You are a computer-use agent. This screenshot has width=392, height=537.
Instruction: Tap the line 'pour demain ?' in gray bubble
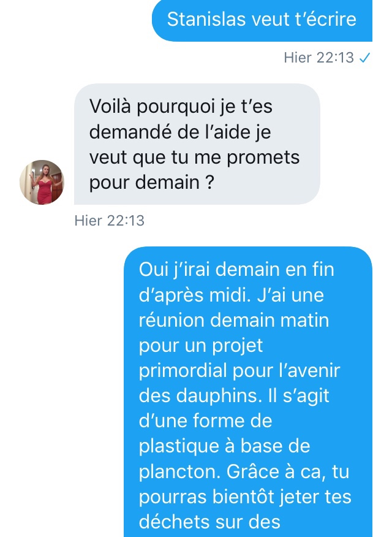click(x=152, y=182)
